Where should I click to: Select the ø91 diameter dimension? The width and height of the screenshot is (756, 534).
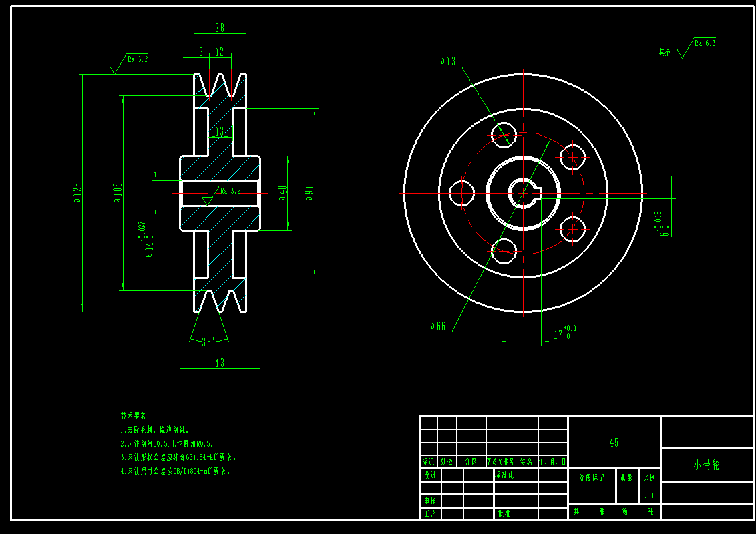[x=309, y=194]
